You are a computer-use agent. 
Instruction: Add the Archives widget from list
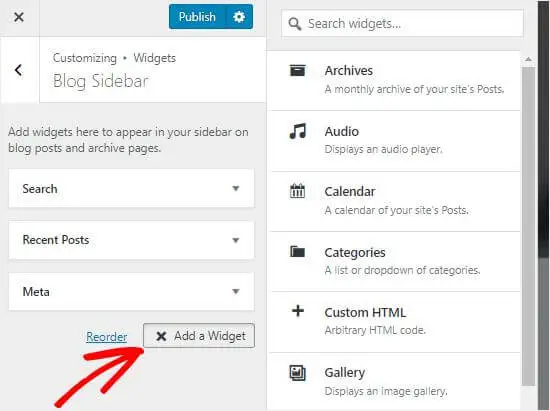[x=395, y=80]
